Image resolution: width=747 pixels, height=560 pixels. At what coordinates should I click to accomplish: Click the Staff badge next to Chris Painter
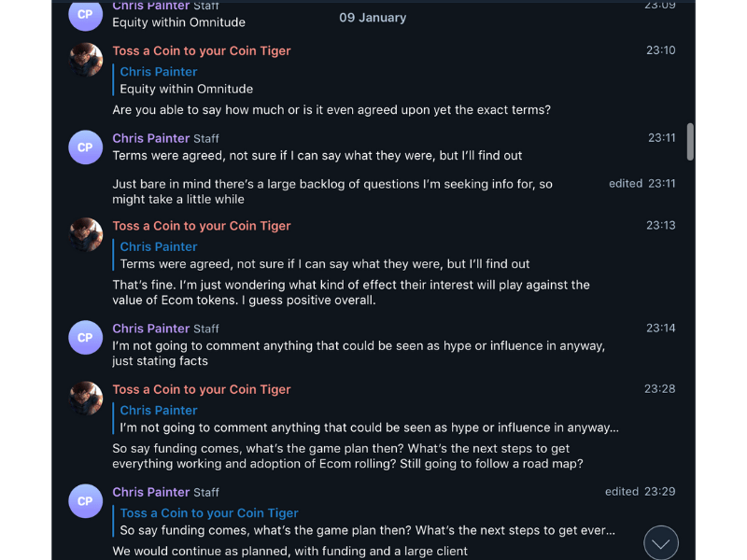204,138
